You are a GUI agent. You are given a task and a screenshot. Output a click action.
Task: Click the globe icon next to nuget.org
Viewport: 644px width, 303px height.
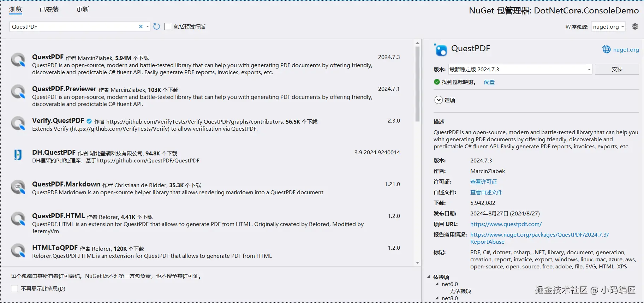606,49
